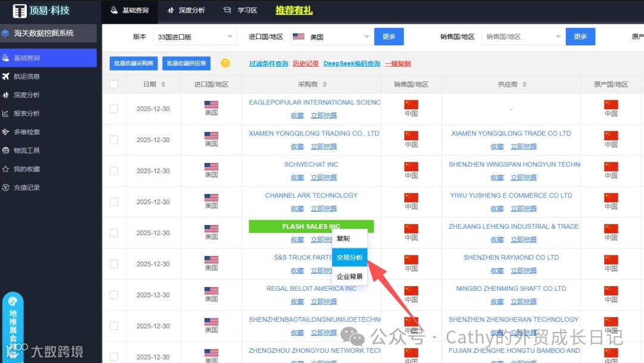Open supplier NINGBO ZHENMING SHAFT CO LTD
Screen dimensions: 644x363
click(x=512, y=288)
